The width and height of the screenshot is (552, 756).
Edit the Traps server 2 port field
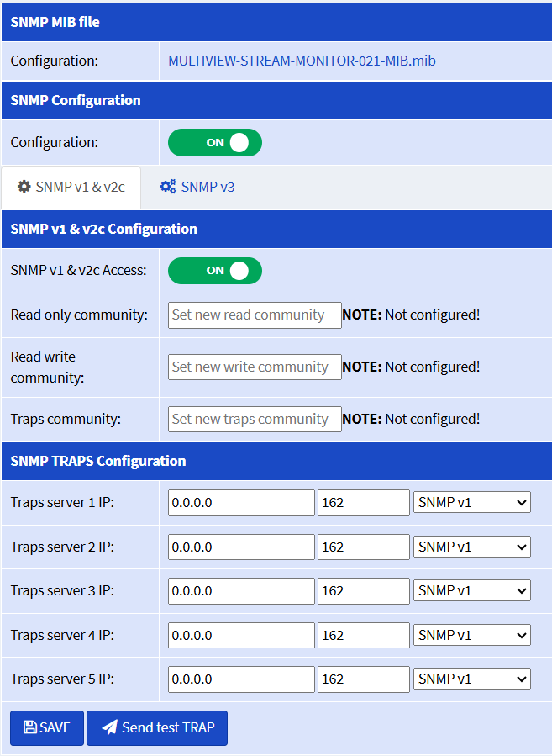364,547
